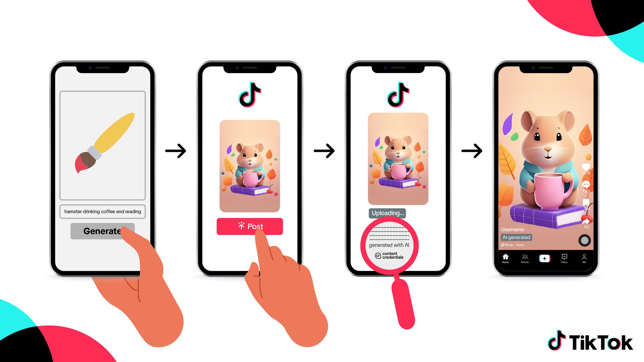Click the AI prompt input field
This screenshot has height=362, width=644.
click(102, 211)
